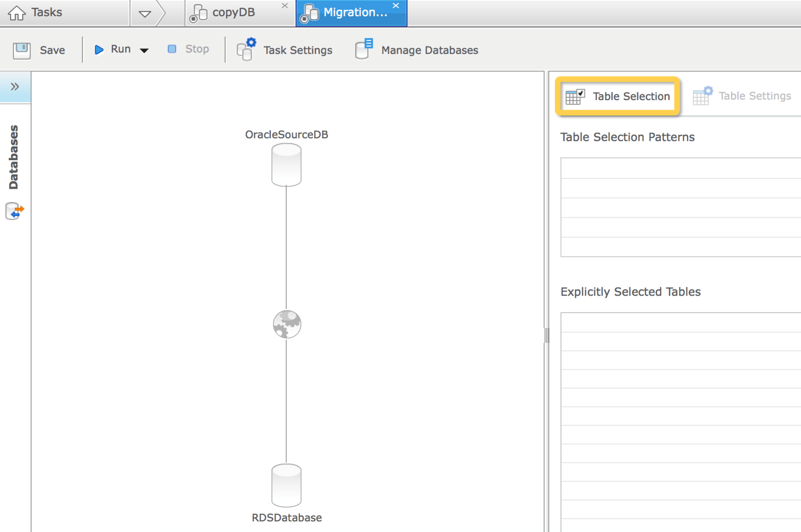The width and height of the screenshot is (801, 532).
Task: Click the RDSDatabase label
Action: point(287,517)
